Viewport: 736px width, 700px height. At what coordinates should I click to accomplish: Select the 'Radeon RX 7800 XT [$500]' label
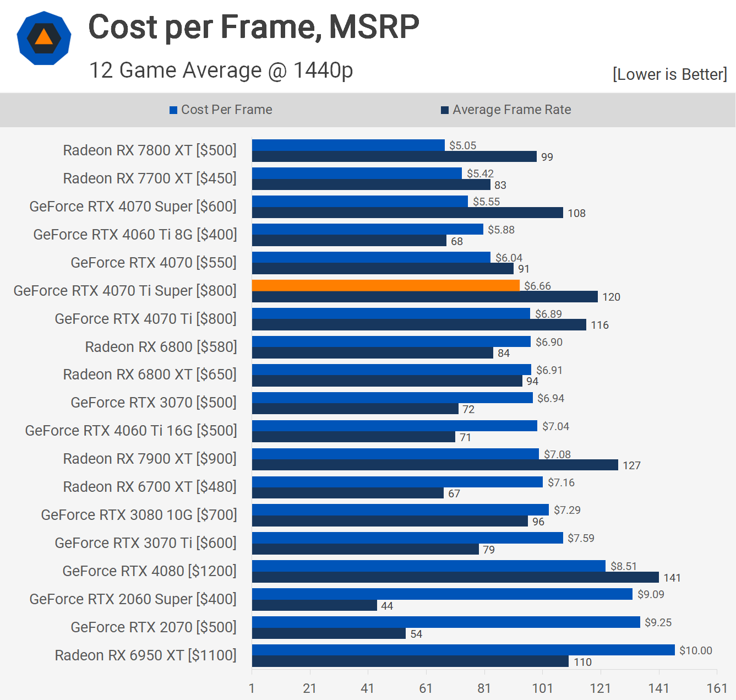[150, 150]
